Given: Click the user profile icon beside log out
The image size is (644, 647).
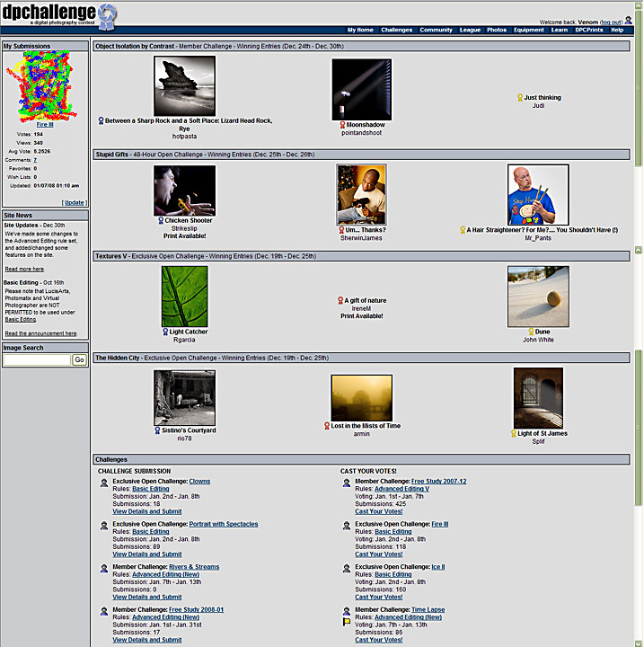Looking at the screenshot, I should [x=628, y=19].
